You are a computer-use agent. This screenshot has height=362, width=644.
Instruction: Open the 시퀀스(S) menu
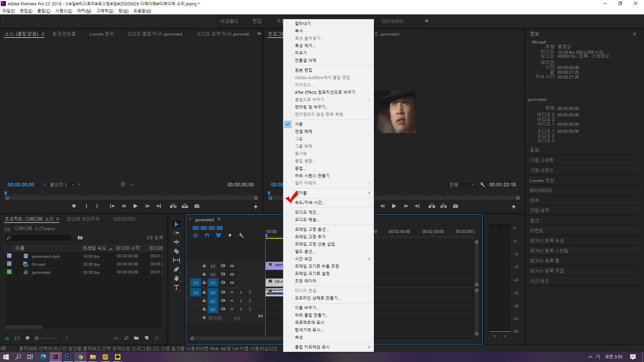pyautogui.click(x=64, y=11)
